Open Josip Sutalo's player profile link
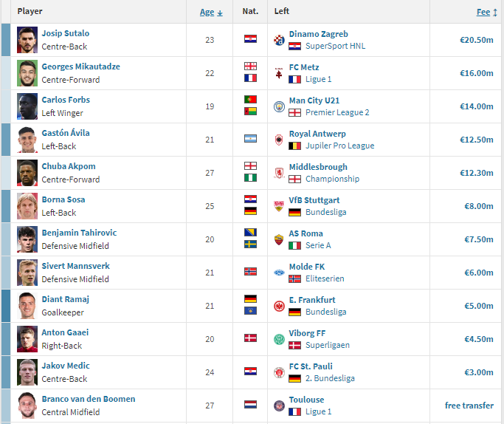The width and height of the screenshot is (504, 424). 66,33
